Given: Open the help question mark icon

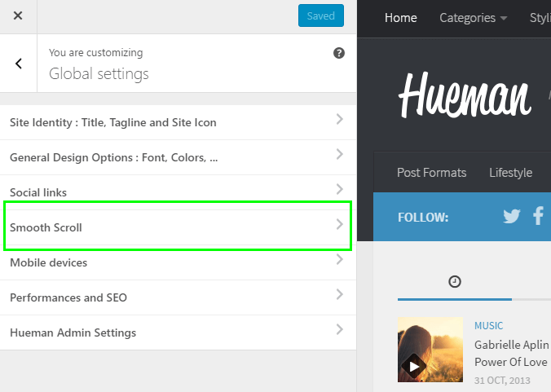Looking at the screenshot, I should (x=339, y=53).
